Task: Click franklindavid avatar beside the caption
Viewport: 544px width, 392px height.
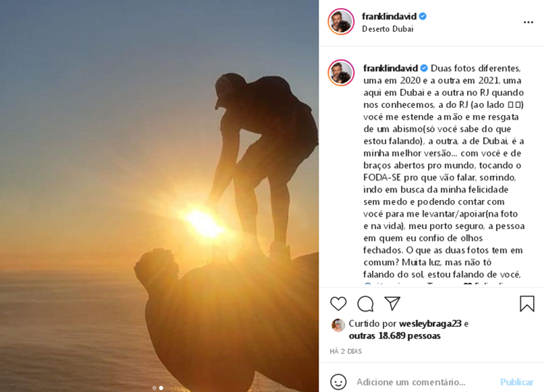Action: 341,72
